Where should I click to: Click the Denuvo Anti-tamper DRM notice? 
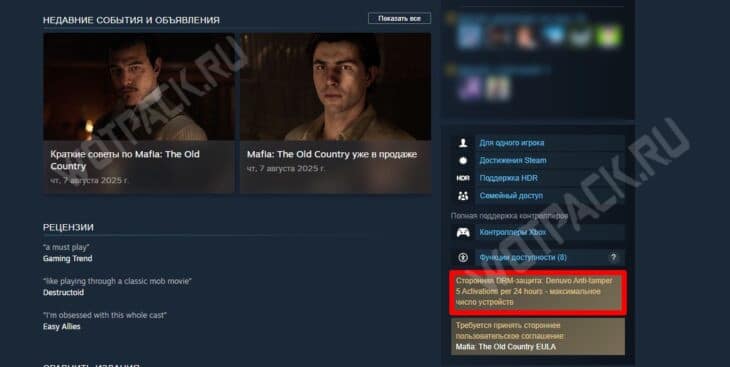tap(538, 292)
